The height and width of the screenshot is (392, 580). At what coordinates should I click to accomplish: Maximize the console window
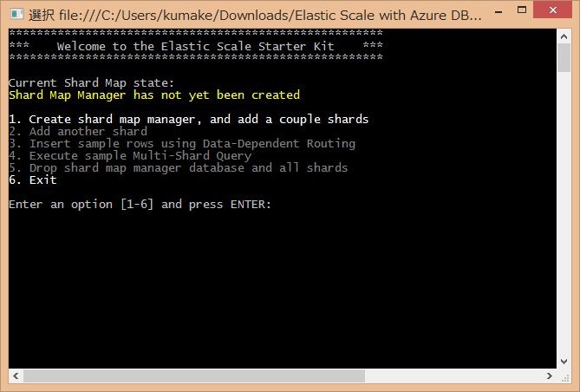click(522, 10)
